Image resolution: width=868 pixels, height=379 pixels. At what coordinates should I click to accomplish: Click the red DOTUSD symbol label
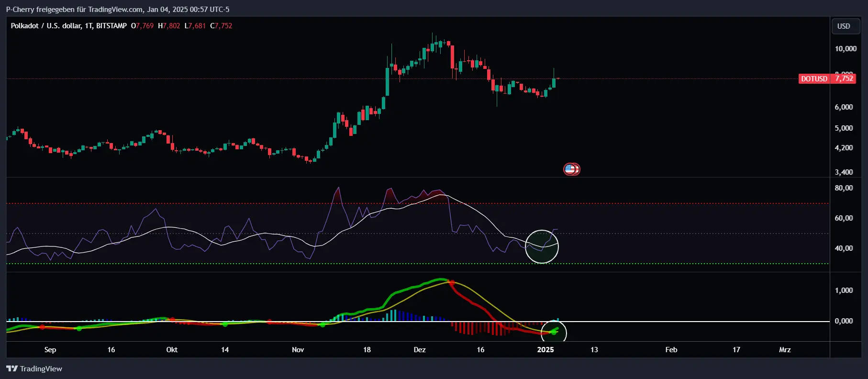pos(814,78)
